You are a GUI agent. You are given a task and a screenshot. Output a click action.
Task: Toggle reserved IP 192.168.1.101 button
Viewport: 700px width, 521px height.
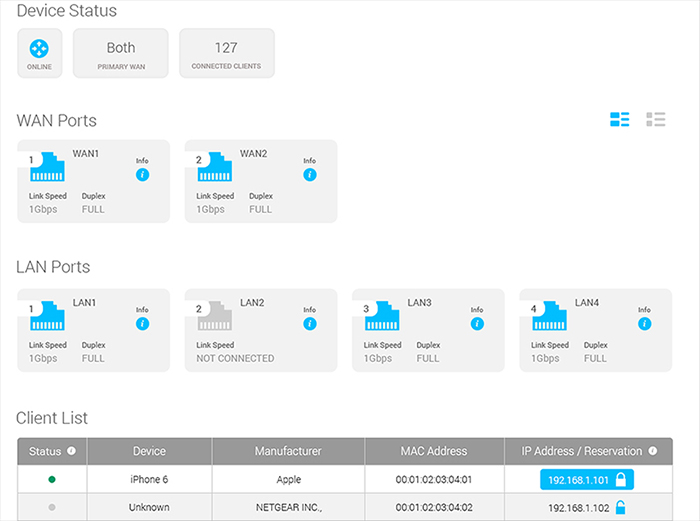pyautogui.click(x=587, y=480)
